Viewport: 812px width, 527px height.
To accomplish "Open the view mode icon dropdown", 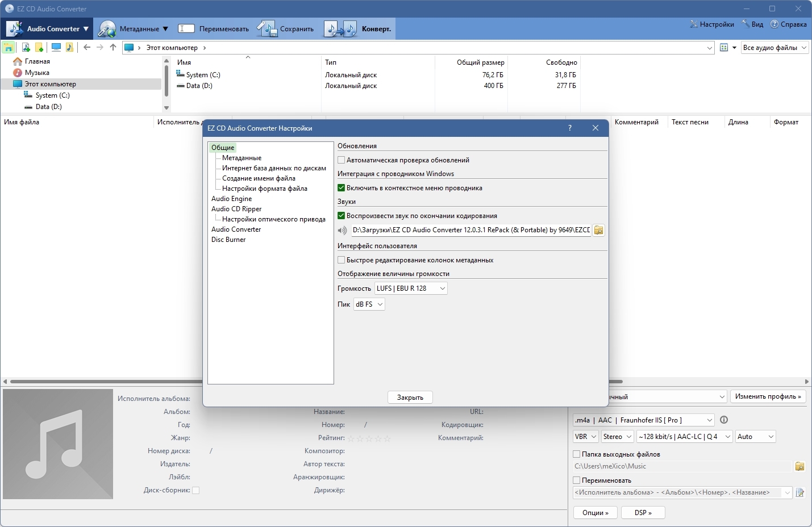I will [728, 48].
